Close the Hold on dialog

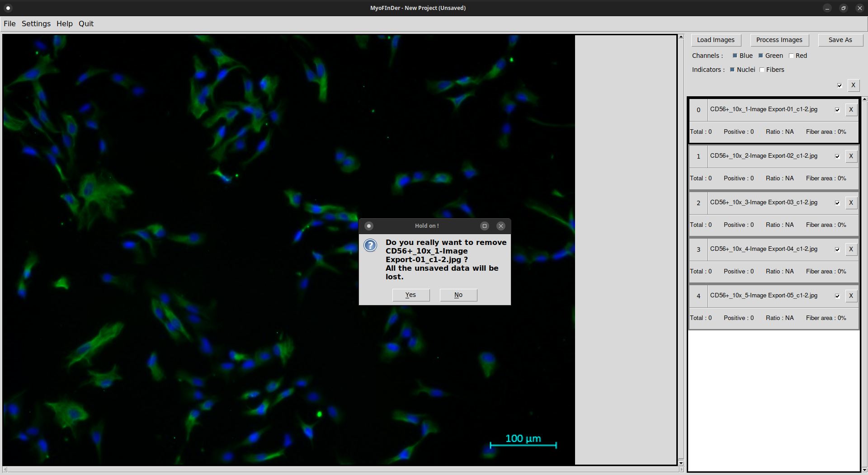(501, 226)
